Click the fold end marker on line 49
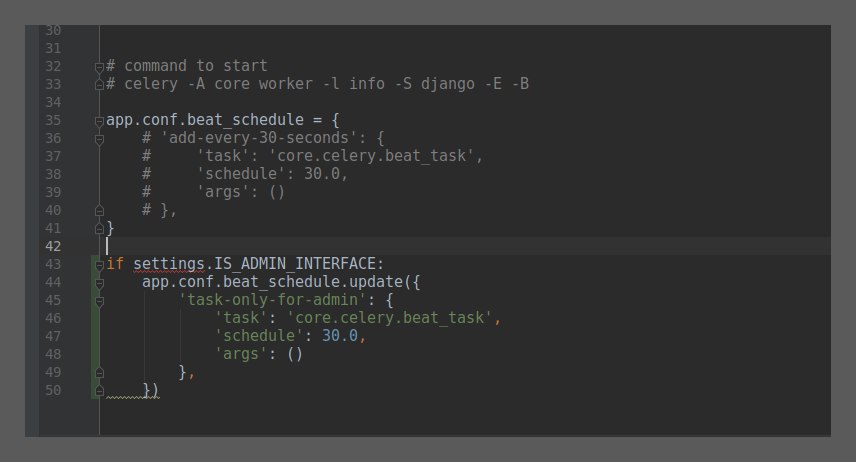 99,373
